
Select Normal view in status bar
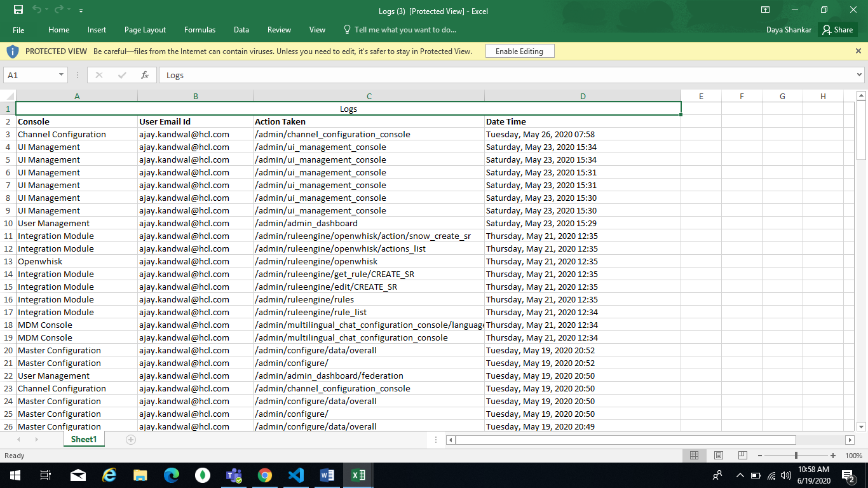click(695, 456)
